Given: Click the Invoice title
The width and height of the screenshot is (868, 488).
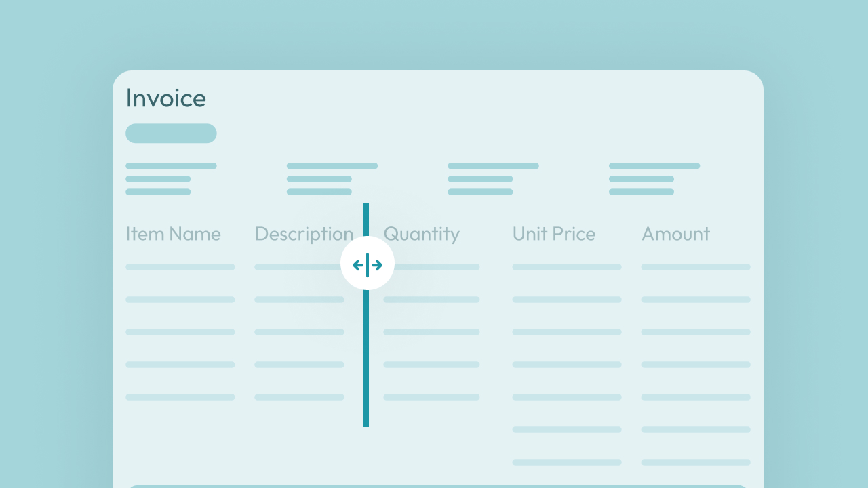Looking at the screenshot, I should click(x=166, y=98).
